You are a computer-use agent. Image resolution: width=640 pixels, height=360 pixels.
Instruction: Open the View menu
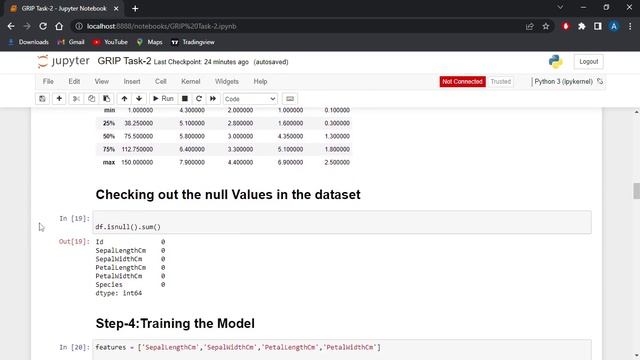coord(102,82)
